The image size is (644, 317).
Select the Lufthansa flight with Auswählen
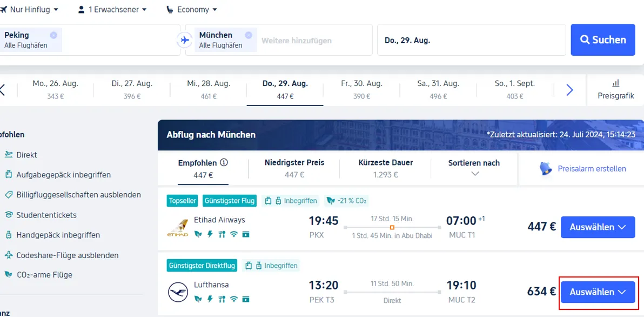pos(598,292)
